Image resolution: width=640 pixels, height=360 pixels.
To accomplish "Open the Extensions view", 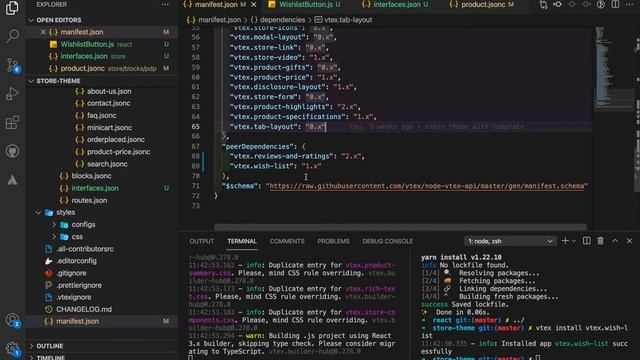I will [x=12, y=122].
